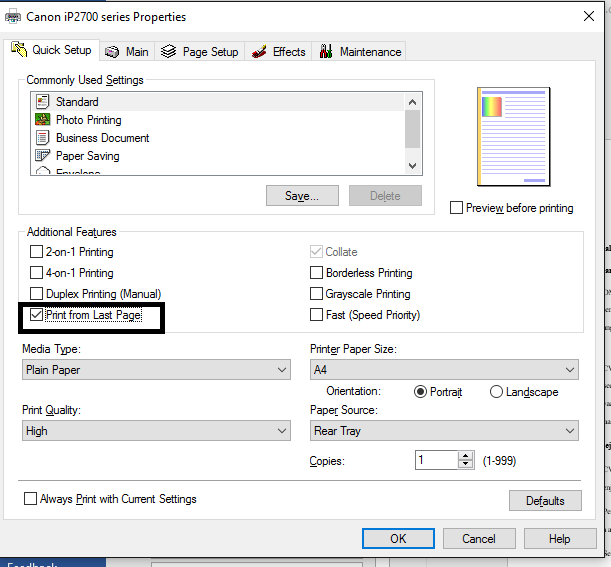611x567 pixels.
Task: Confirm with the OK button
Action: (398, 539)
